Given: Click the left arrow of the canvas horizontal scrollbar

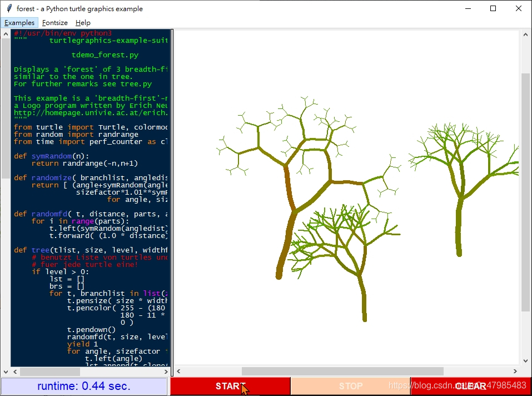Looking at the screenshot, I should pyautogui.click(x=178, y=372).
